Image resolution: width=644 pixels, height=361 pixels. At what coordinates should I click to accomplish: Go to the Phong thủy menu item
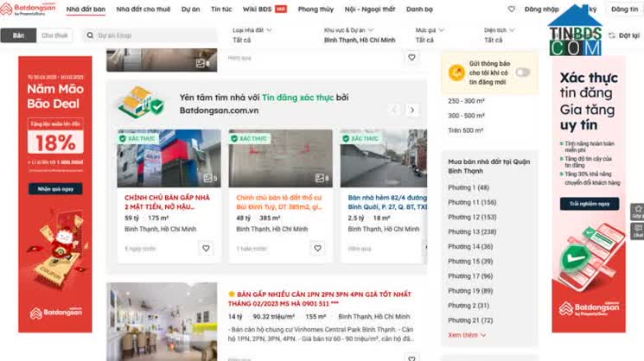pos(316,9)
